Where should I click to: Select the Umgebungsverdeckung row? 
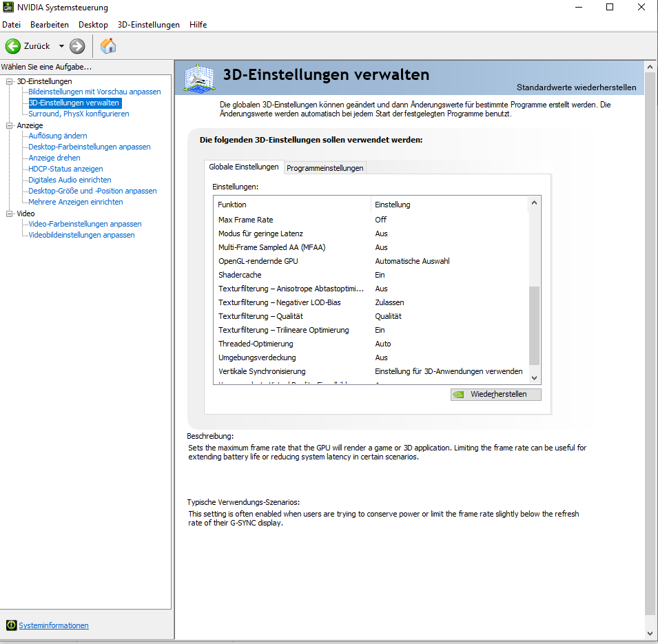pyautogui.click(x=371, y=358)
